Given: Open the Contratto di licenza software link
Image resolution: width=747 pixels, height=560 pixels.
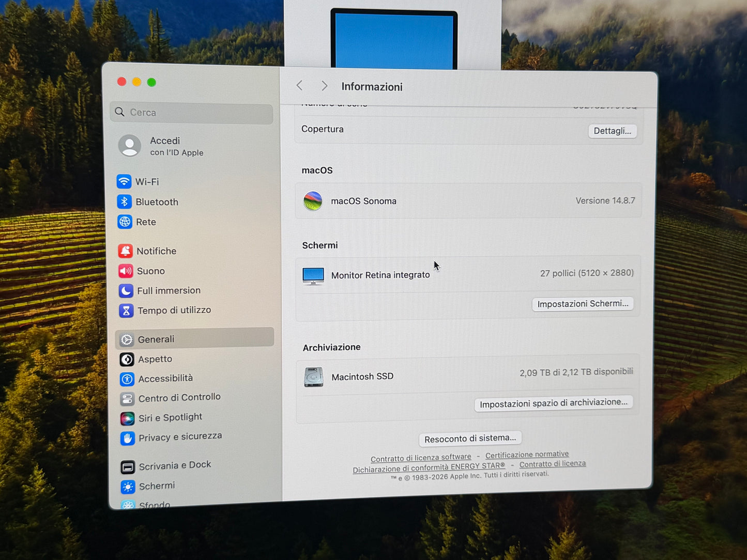Looking at the screenshot, I should pos(421,458).
